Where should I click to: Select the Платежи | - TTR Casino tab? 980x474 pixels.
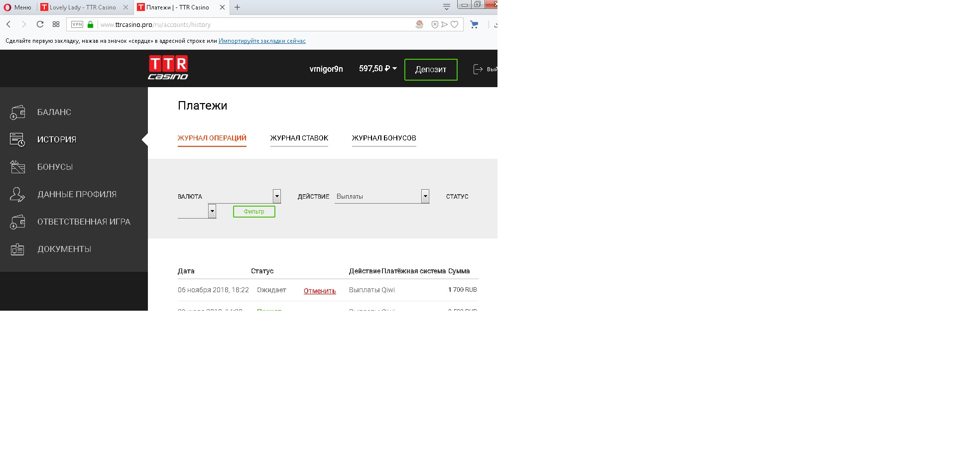178,7
